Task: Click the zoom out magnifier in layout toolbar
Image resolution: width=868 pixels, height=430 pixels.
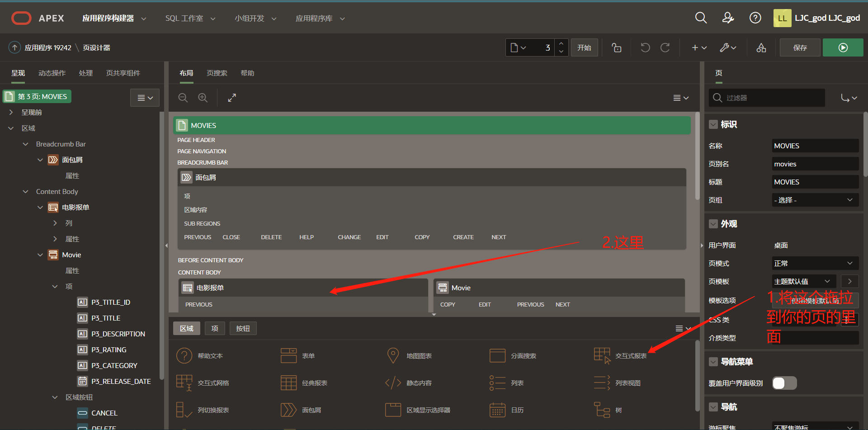Action: point(183,98)
